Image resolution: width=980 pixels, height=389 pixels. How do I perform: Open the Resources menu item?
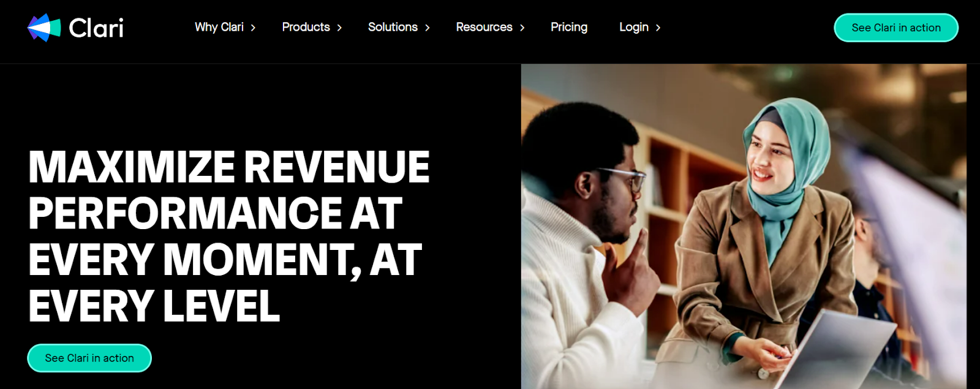tap(484, 27)
